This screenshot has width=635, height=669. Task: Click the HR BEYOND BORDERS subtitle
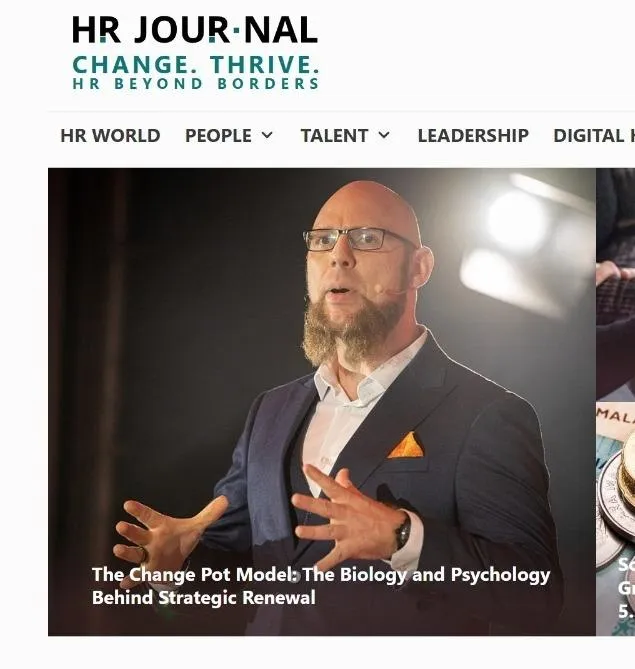(x=196, y=84)
